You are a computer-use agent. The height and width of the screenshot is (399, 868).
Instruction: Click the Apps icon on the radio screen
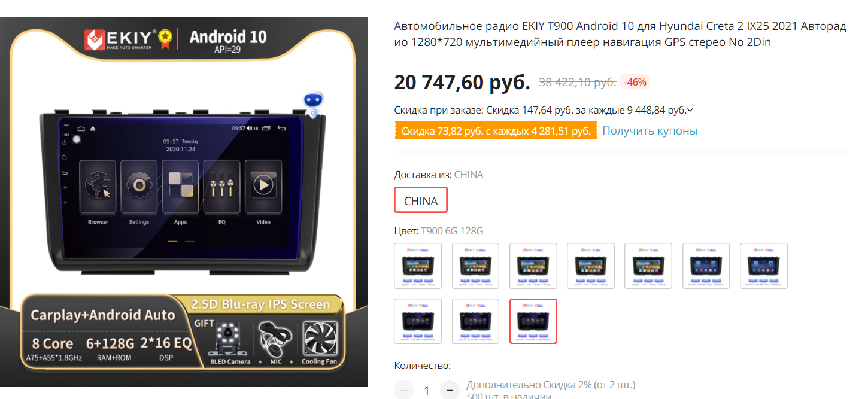tap(180, 186)
